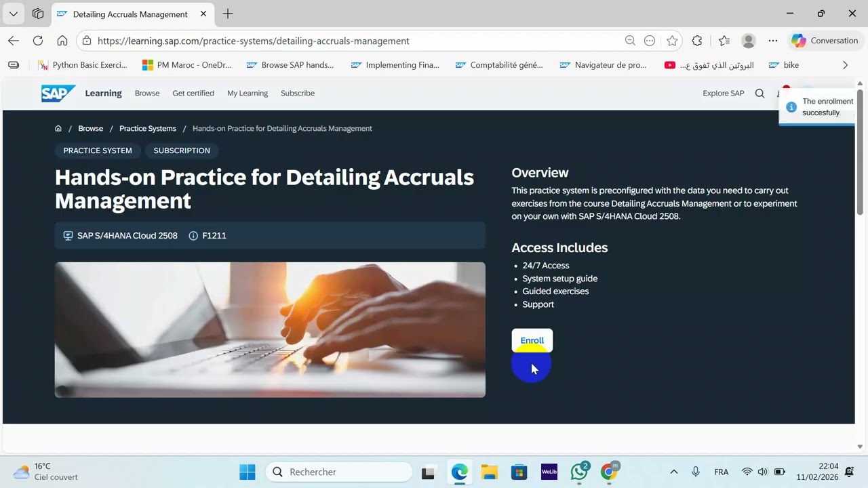Click the page vertical scrollbar thumb
Viewport: 868px width, 488px height.
click(x=860, y=152)
